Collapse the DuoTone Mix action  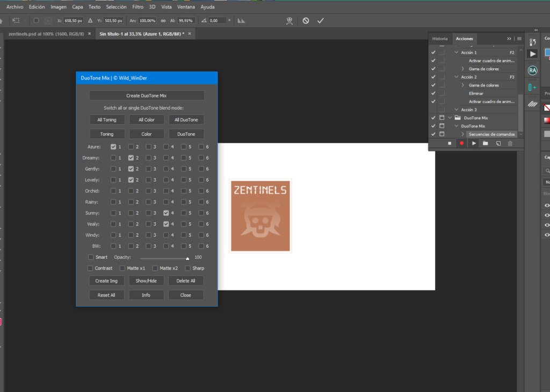[x=457, y=126]
